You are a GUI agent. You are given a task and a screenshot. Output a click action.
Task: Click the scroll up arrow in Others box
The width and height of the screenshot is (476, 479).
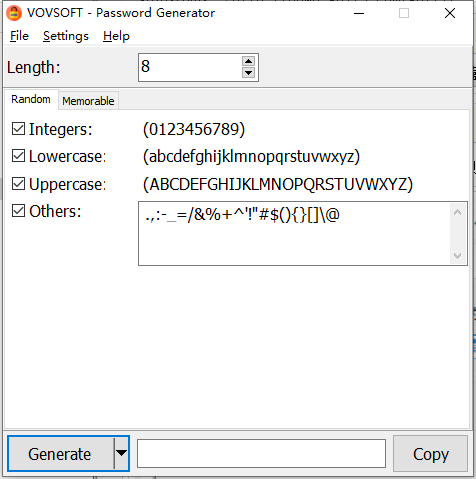[457, 212]
